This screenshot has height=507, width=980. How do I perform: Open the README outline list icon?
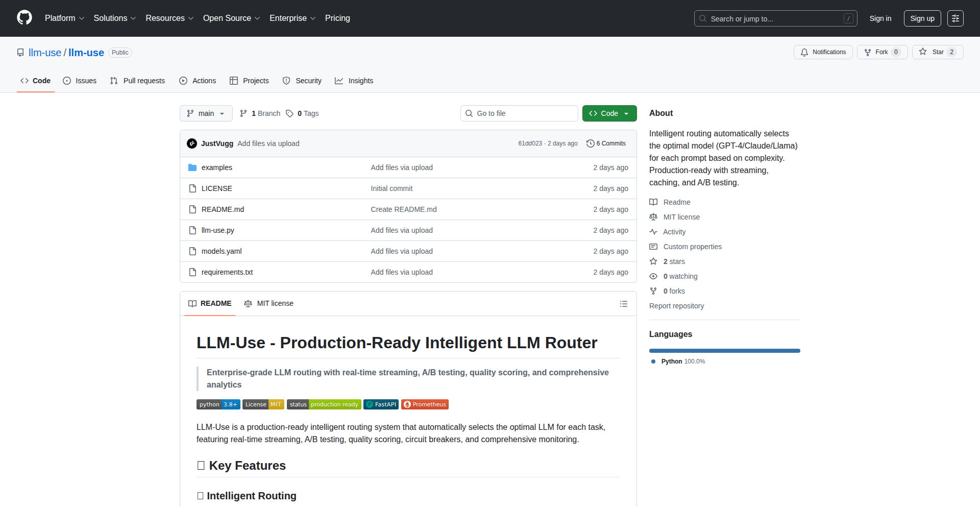(x=623, y=304)
